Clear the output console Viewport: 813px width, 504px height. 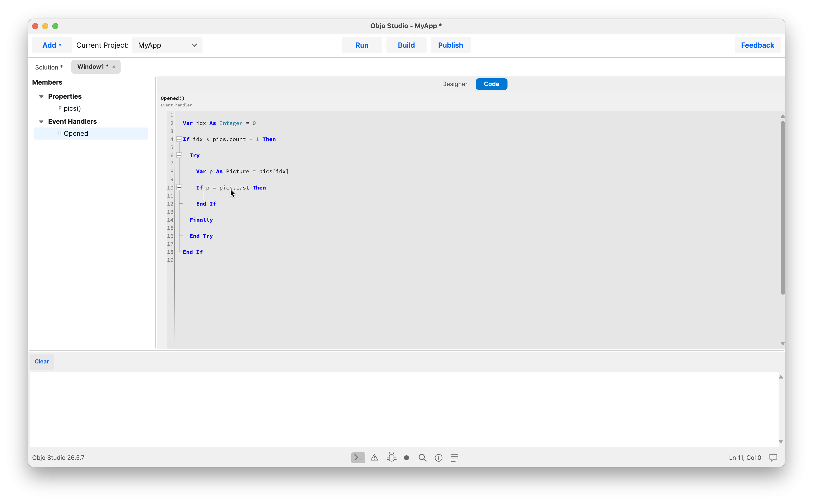(42, 361)
